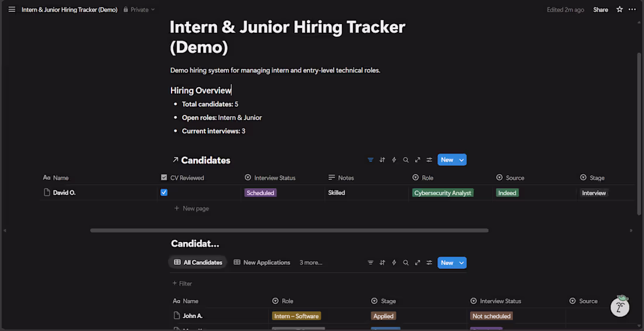Click the Intern – Software role tag
644x331 pixels.
point(296,316)
